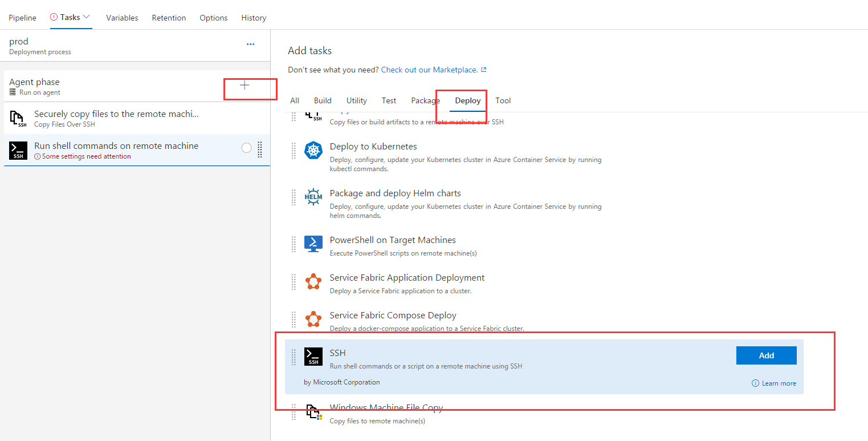Open the Variables tab
The image size is (868, 441).
(x=122, y=18)
